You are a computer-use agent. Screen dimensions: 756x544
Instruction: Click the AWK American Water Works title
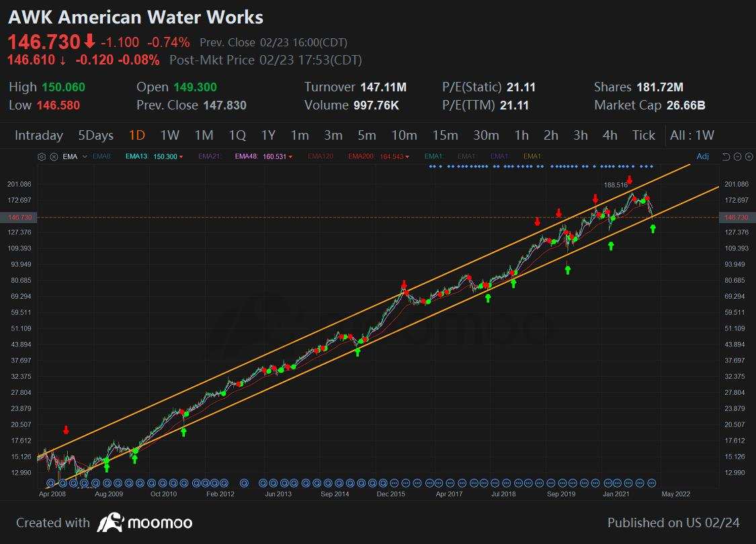[x=136, y=17]
